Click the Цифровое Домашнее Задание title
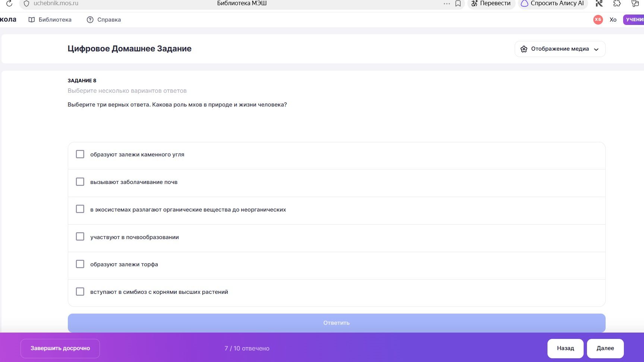644x362 pixels. tap(129, 49)
